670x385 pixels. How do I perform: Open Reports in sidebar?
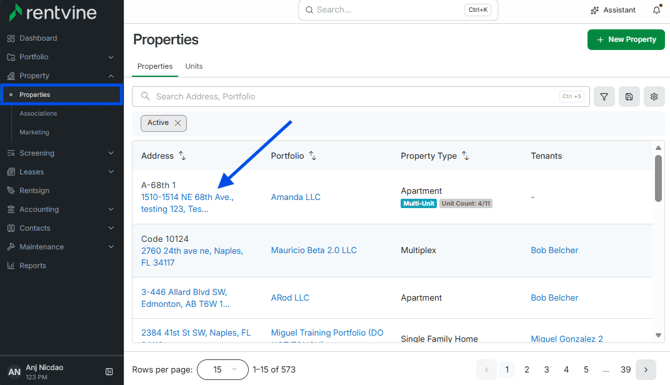point(32,265)
